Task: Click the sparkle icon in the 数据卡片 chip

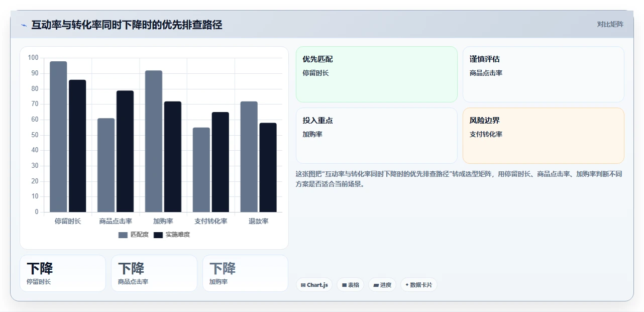Action: (x=407, y=284)
